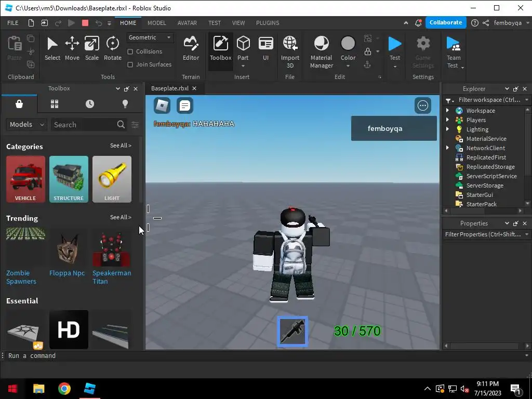Expand the Players tree node
The image size is (532, 399).
pos(447,119)
